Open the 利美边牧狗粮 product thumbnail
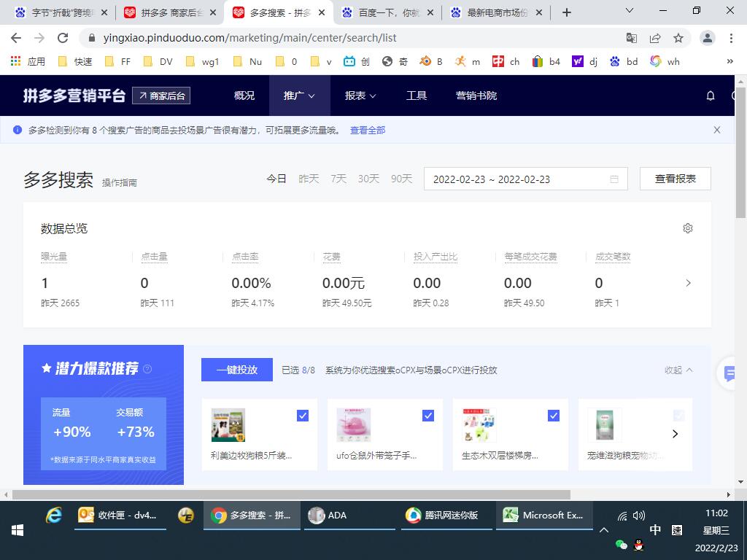747x560 pixels. point(228,425)
